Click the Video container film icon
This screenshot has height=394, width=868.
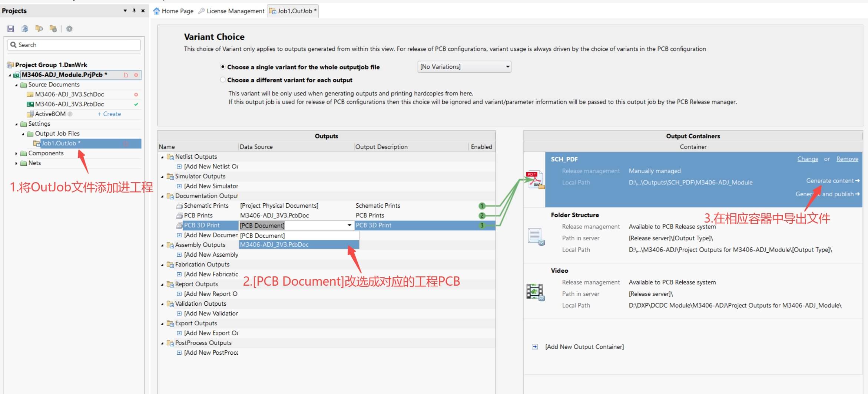tap(535, 292)
